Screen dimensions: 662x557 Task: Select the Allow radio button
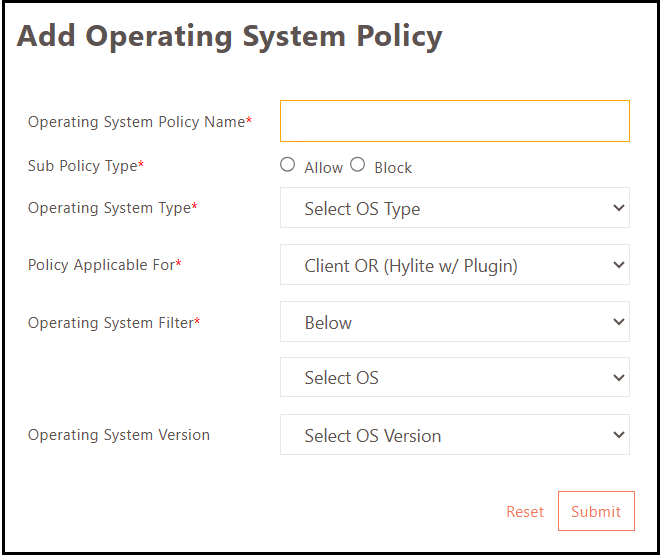pos(288,165)
